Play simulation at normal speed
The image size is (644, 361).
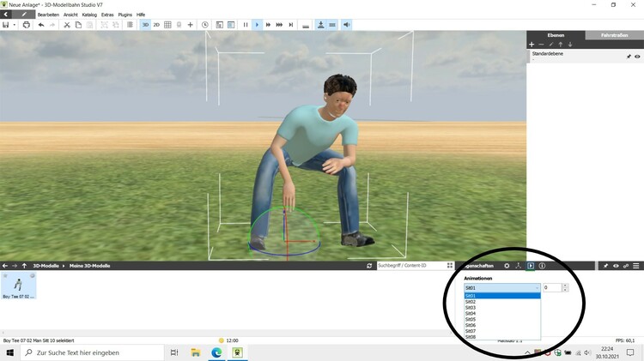pyautogui.click(x=257, y=25)
